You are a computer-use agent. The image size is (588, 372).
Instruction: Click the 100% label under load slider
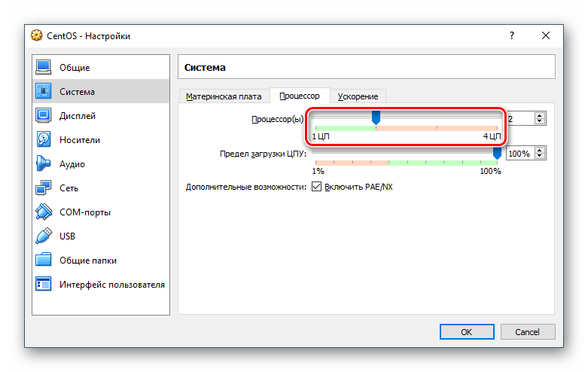coord(490,171)
